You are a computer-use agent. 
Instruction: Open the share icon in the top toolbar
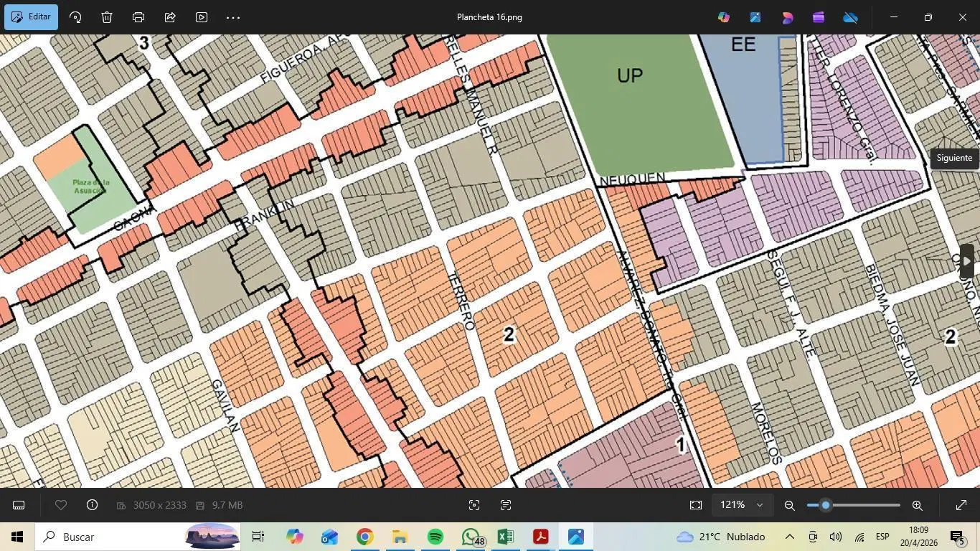(x=170, y=17)
